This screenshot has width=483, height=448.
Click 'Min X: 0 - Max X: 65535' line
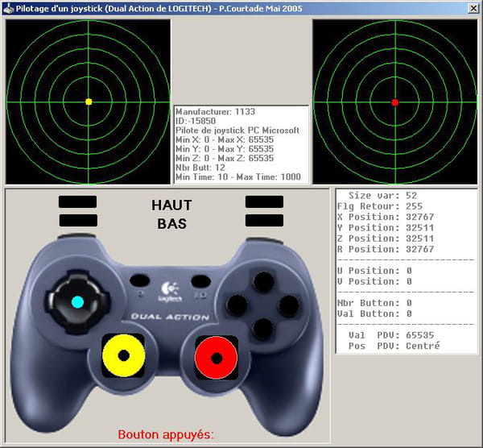[225, 139]
